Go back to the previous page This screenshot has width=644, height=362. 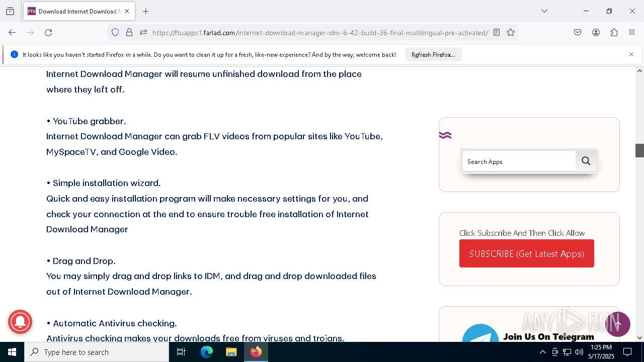click(12, 33)
